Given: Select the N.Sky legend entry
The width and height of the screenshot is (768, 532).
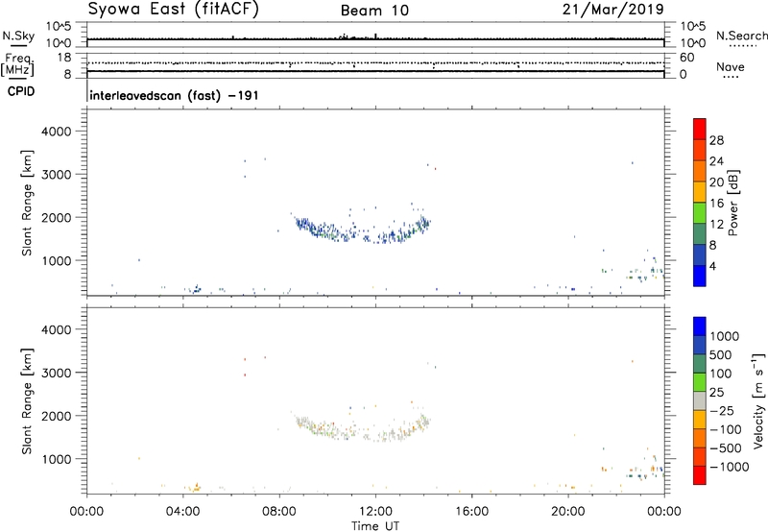Looking at the screenshot, I should [15, 36].
